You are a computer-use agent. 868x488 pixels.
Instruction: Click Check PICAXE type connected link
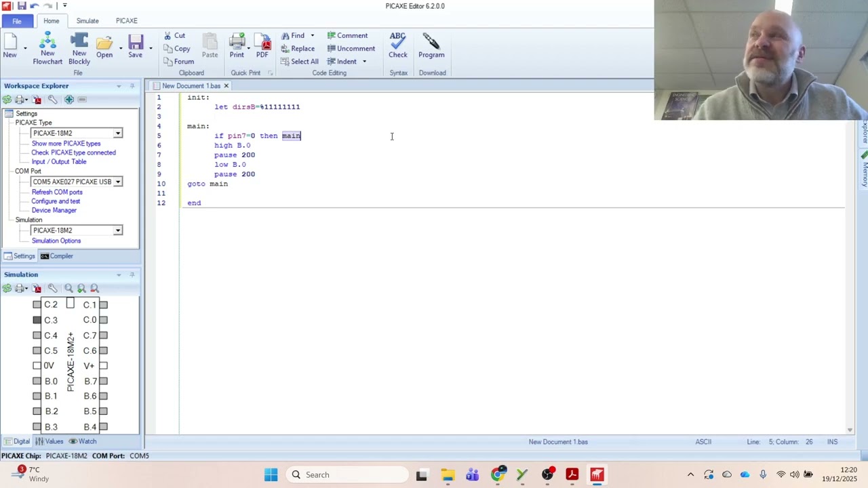73,152
